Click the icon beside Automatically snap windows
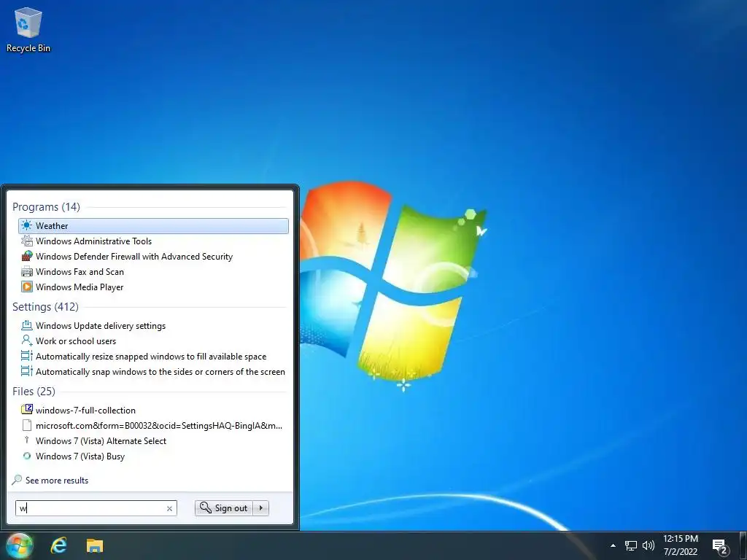747x560 pixels. click(27, 371)
